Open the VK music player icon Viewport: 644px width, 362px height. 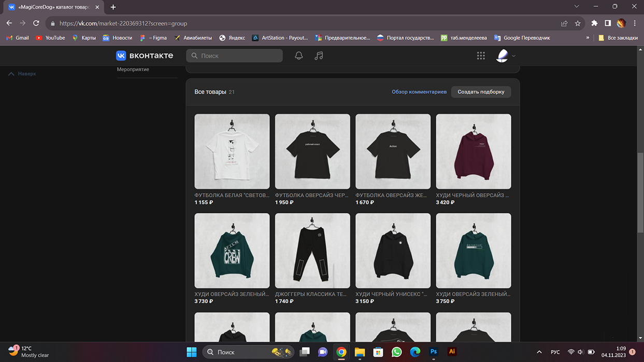[x=319, y=56]
